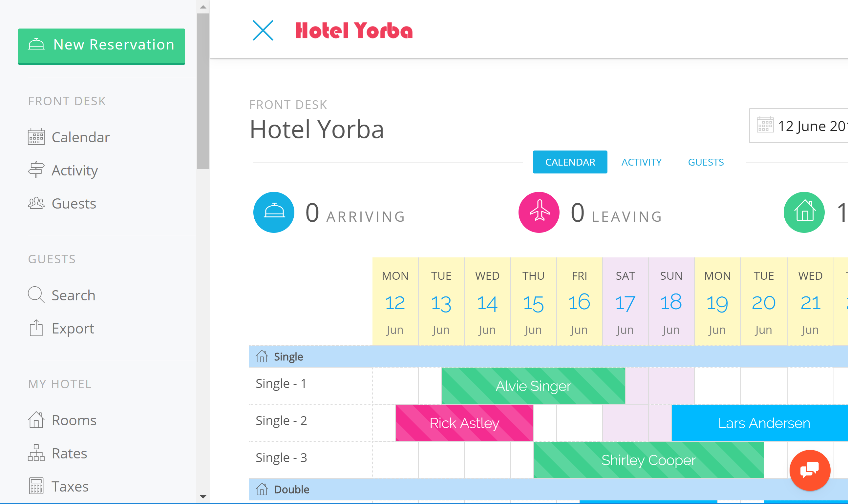Click the Calendar sidebar icon
Image resolution: width=848 pixels, height=504 pixels.
point(36,136)
